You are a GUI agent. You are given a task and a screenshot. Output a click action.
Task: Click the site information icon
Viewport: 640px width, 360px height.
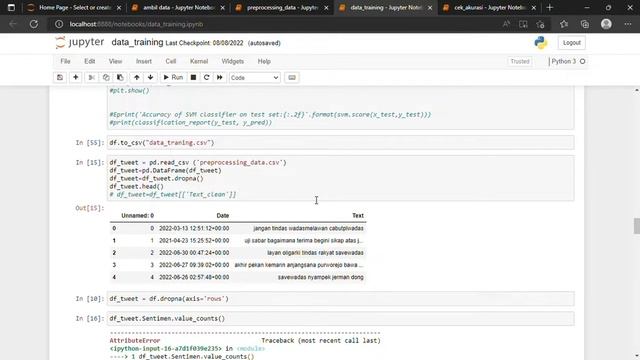coord(59,24)
